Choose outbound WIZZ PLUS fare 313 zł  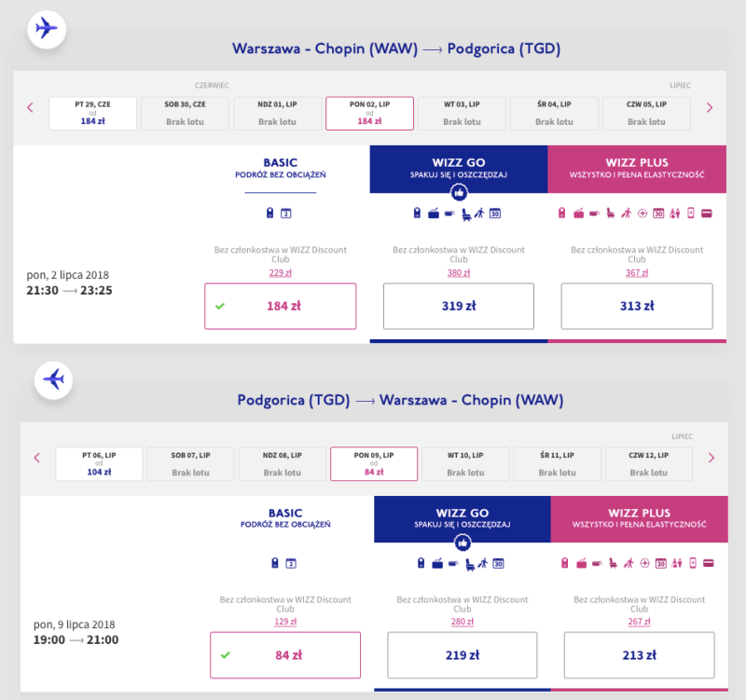(637, 307)
